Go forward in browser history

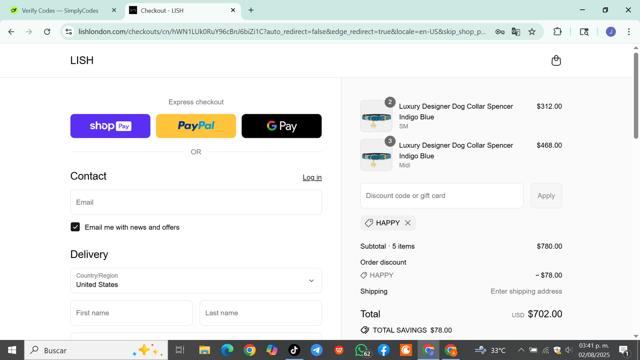coord(29,31)
